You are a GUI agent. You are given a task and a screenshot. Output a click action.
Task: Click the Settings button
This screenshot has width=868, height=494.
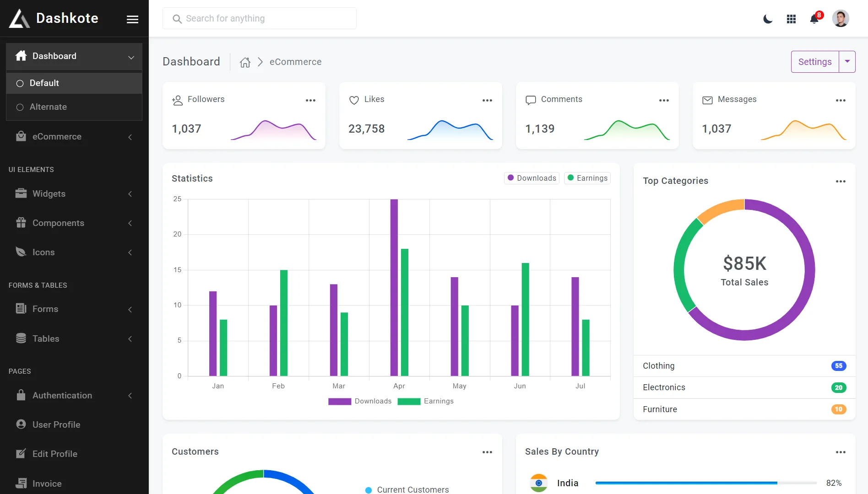(814, 61)
